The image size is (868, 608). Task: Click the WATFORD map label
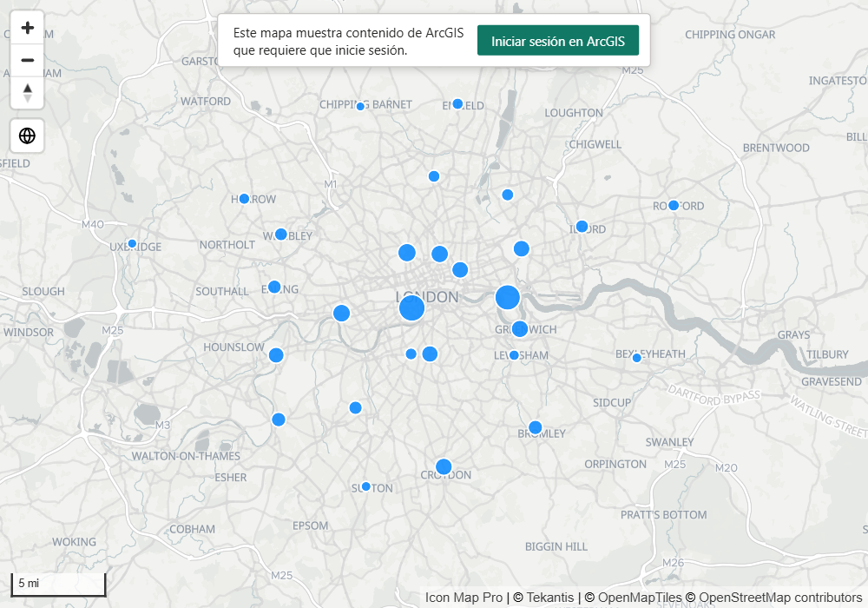[x=206, y=102]
